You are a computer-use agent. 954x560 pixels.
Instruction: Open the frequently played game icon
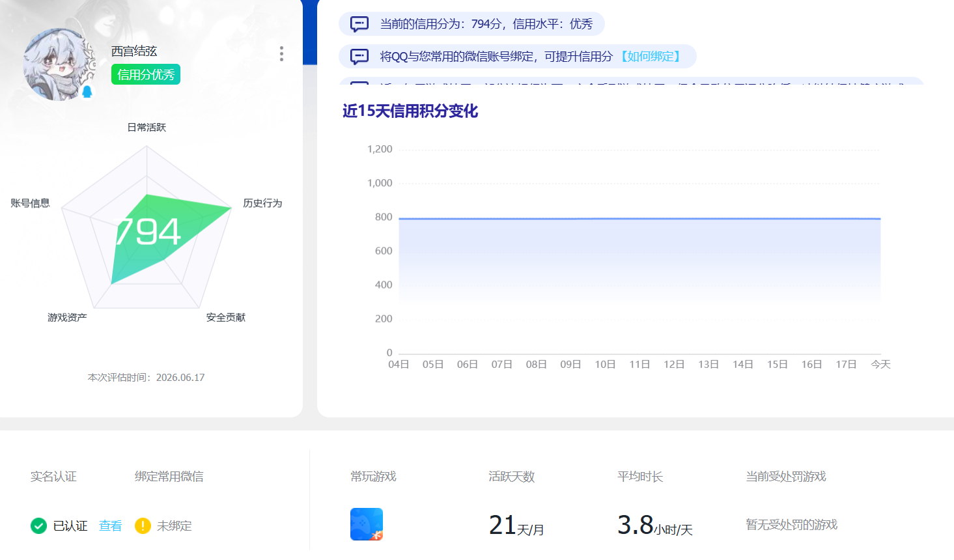pyautogui.click(x=367, y=524)
